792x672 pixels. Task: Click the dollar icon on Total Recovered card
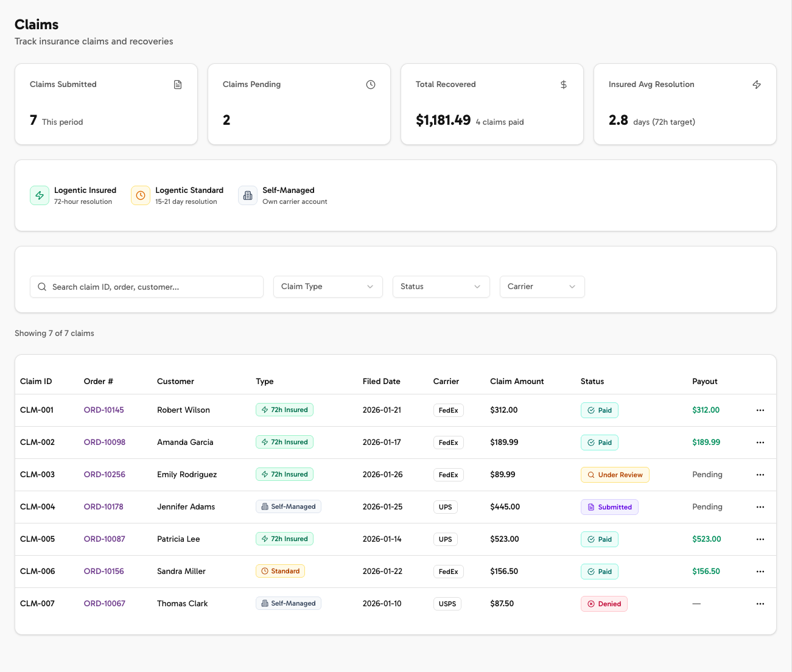tap(564, 85)
